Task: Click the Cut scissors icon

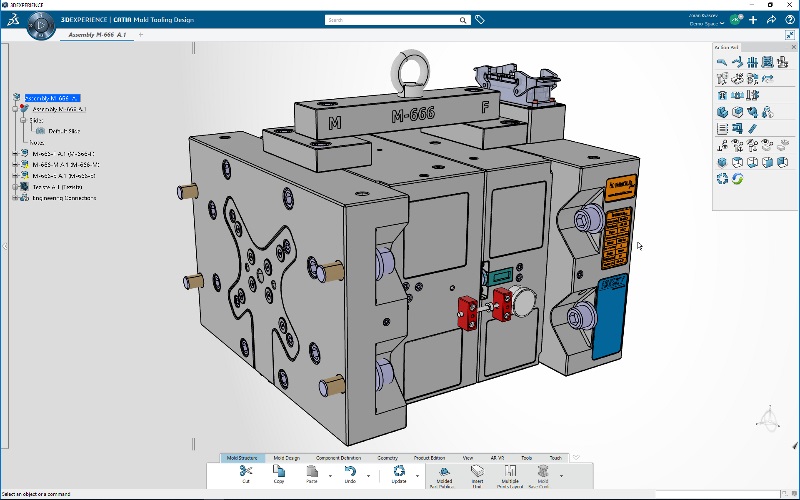Action: pos(246,471)
